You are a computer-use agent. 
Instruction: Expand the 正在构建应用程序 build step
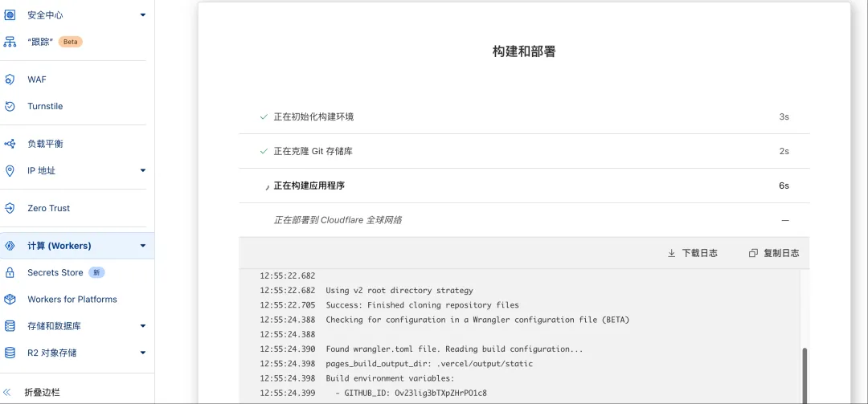pos(524,186)
